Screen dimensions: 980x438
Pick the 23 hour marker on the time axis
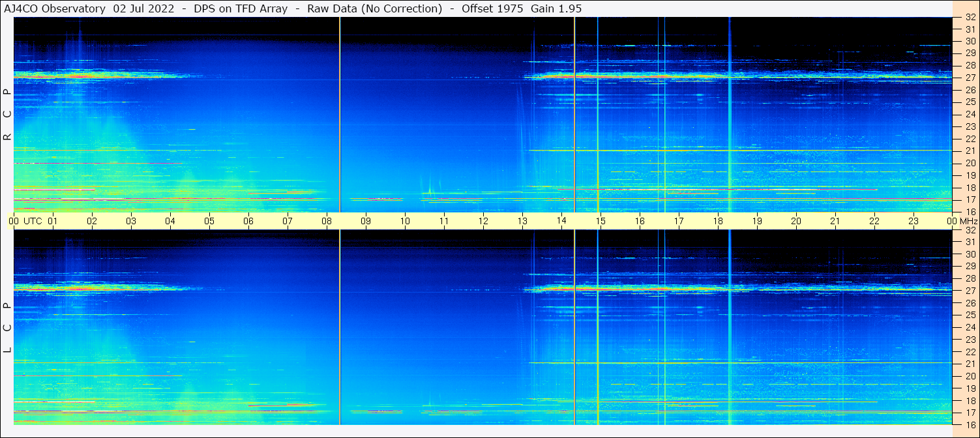click(913, 221)
